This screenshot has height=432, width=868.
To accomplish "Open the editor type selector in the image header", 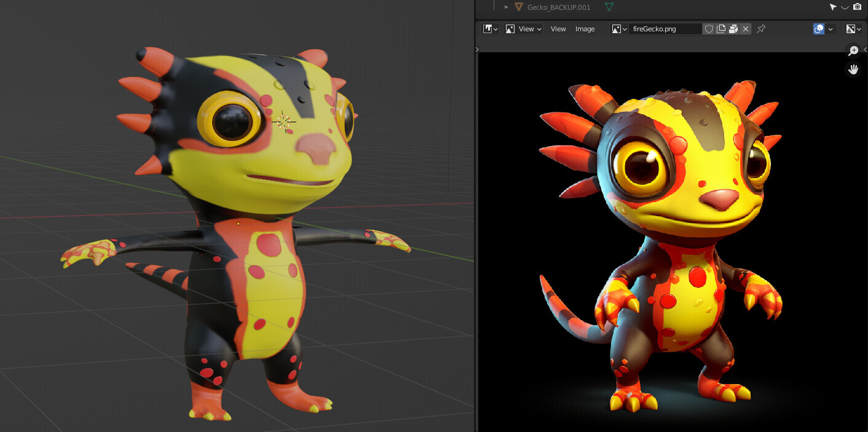I will click(489, 28).
